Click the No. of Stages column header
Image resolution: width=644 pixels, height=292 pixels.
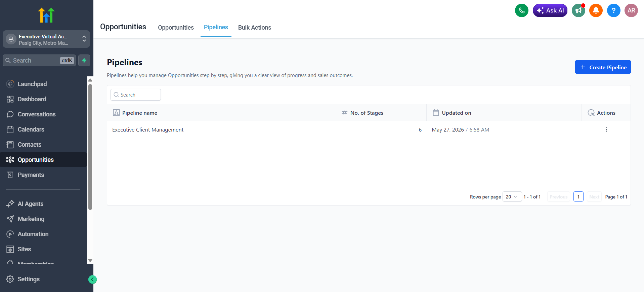381,113
